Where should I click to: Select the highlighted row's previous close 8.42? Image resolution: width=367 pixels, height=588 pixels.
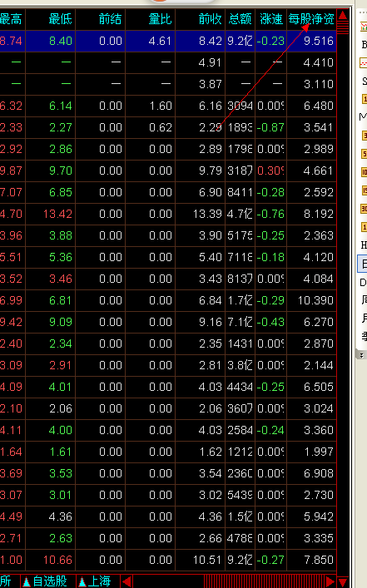211,41
